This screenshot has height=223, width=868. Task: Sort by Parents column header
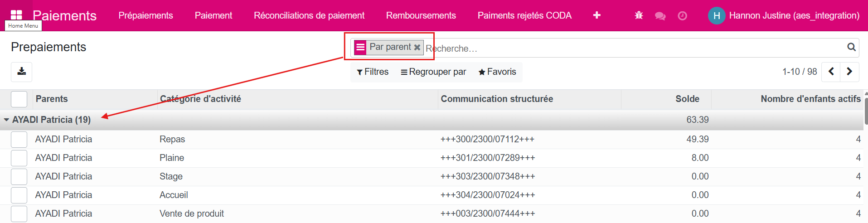(52, 99)
